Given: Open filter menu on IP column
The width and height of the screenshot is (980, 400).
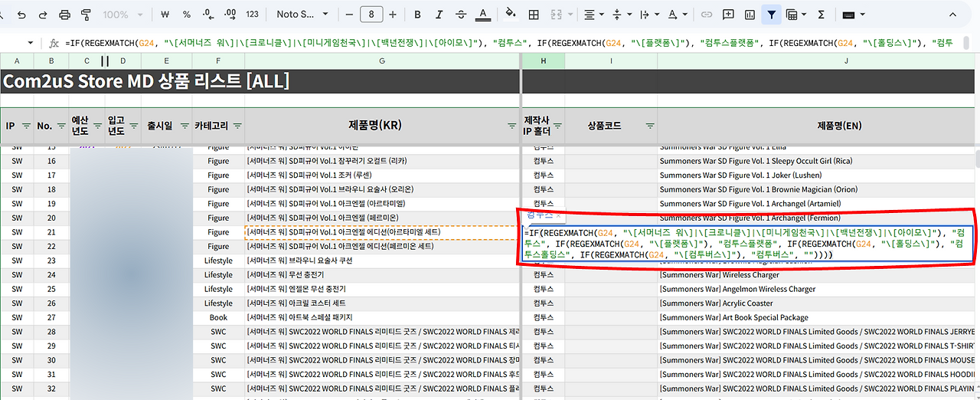Looking at the screenshot, I should click(x=27, y=126).
